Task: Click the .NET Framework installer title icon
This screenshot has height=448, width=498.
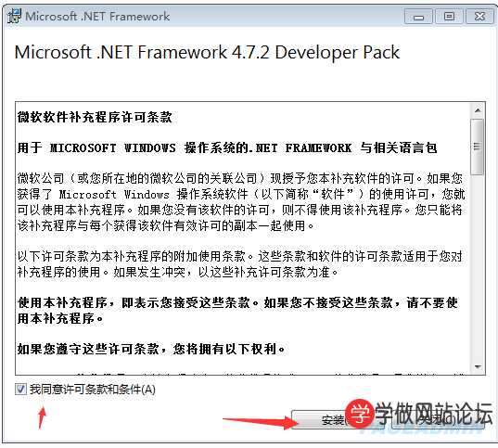Action: click(14, 16)
